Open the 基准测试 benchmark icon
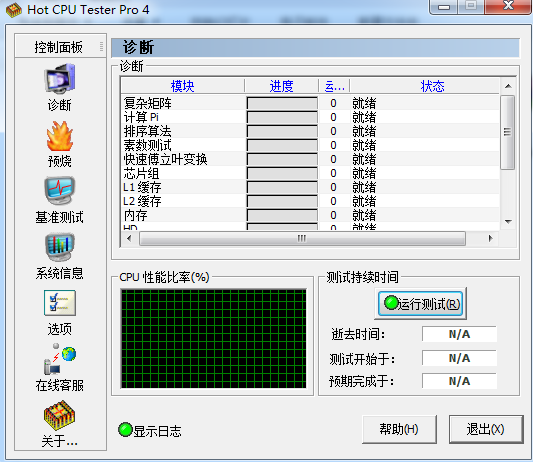Screen dimensions: 533x462 tap(60, 190)
